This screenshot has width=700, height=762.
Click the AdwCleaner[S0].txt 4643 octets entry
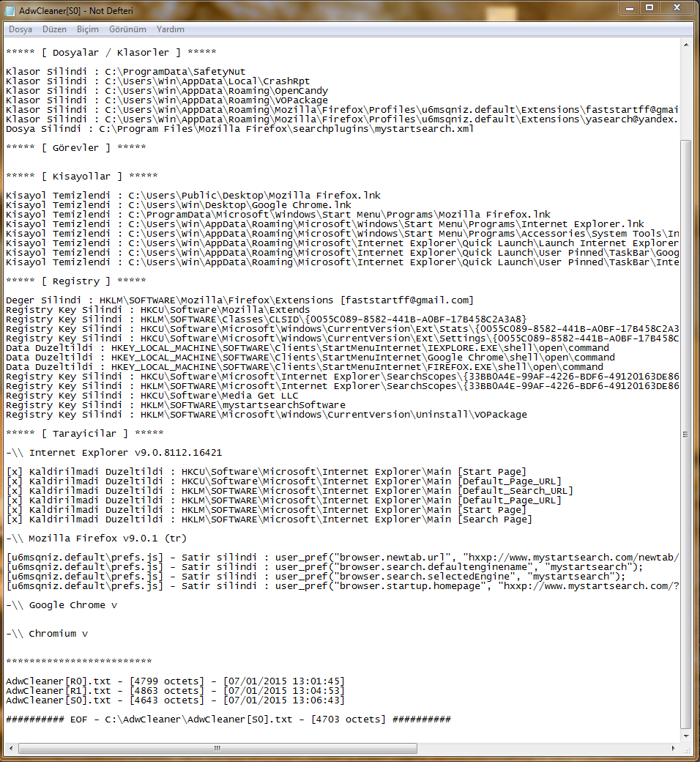(x=175, y=700)
